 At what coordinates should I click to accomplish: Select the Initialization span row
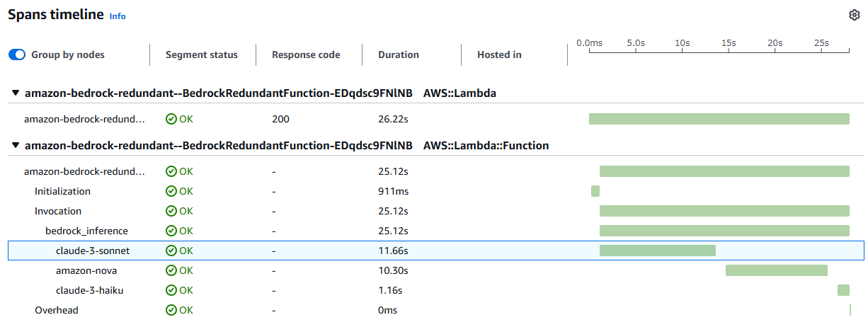(x=62, y=191)
